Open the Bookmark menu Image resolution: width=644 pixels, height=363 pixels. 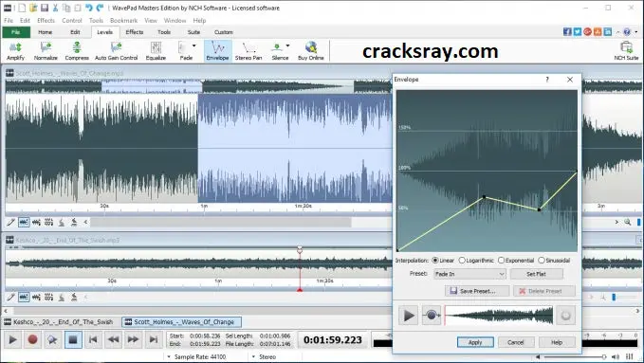point(123,20)
